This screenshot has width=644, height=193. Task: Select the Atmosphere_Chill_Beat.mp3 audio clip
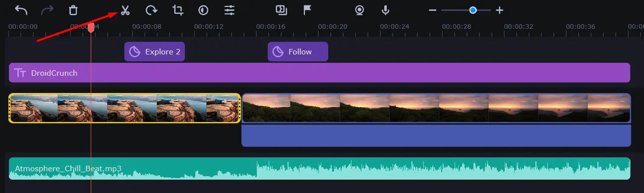pos(319,169)
